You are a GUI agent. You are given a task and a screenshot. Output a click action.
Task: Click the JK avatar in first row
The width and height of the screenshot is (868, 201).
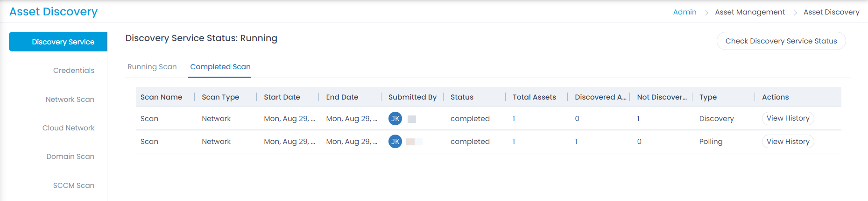pos(395,118)
